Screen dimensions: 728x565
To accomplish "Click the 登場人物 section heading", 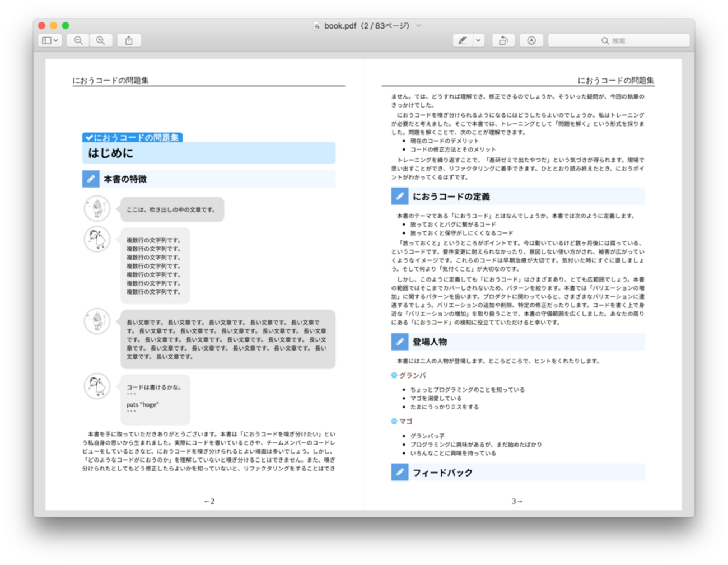I will click(x=430, y=342).
